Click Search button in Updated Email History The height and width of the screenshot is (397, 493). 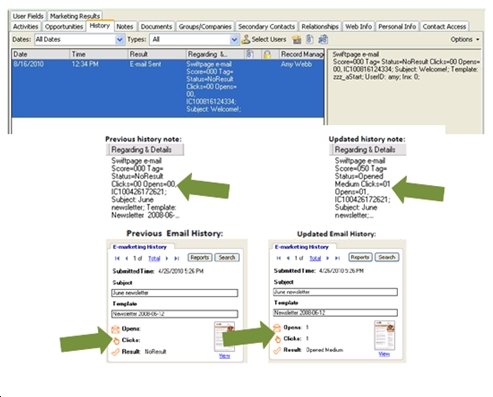387,257
